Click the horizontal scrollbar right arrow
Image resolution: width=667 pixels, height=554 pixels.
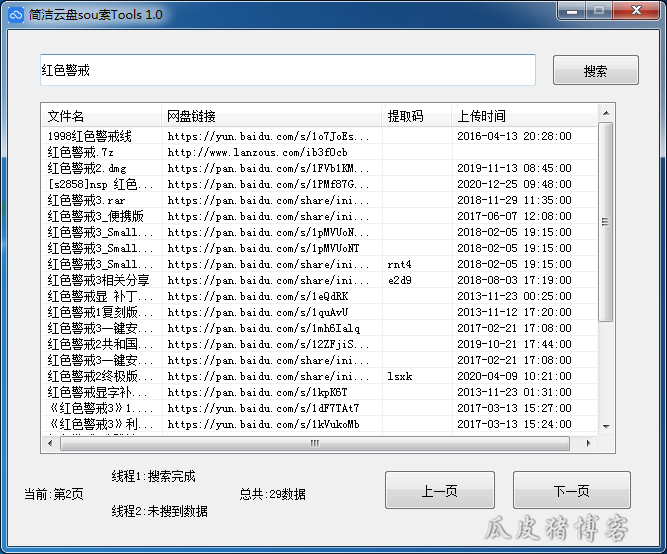[x=588, y=443]
